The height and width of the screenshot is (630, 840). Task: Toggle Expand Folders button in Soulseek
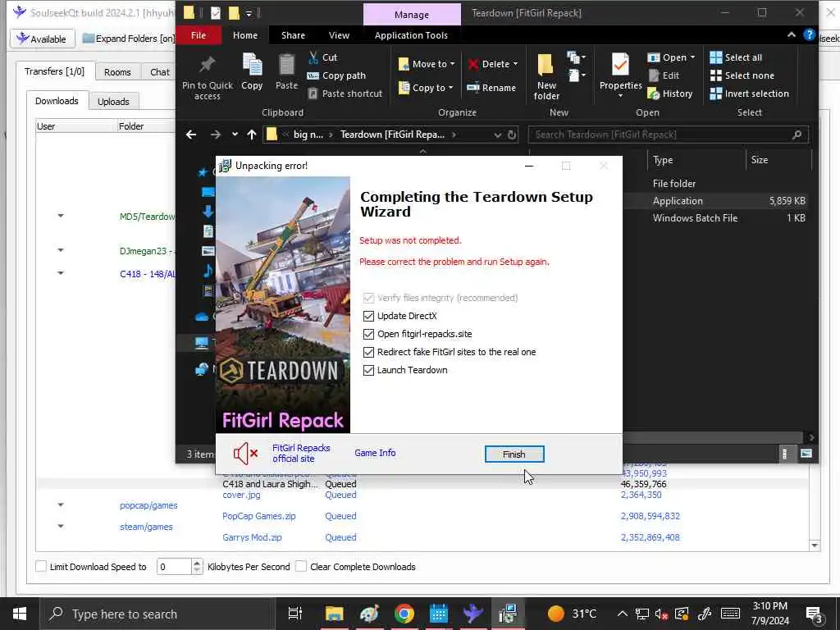tap(129, 39)
